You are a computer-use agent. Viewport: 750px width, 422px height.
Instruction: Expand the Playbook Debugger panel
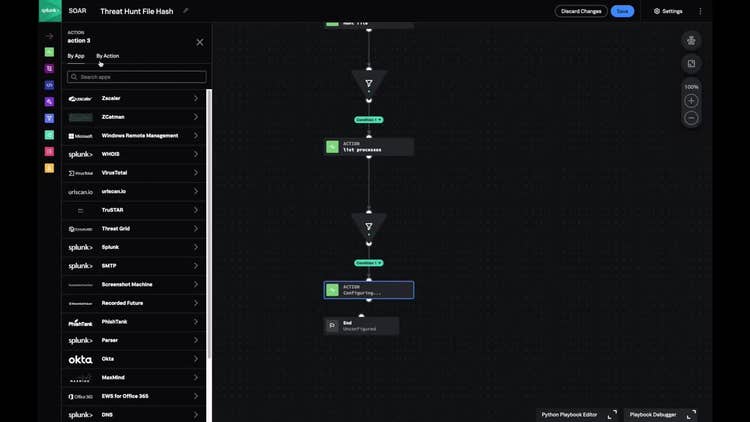[x=691, y=414]
